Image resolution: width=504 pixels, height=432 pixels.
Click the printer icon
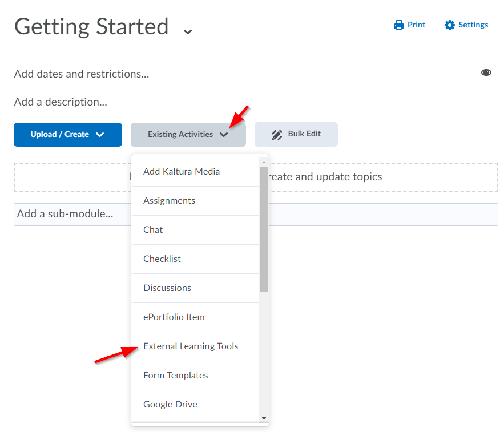pyautogui.click(x=398, y=25)
